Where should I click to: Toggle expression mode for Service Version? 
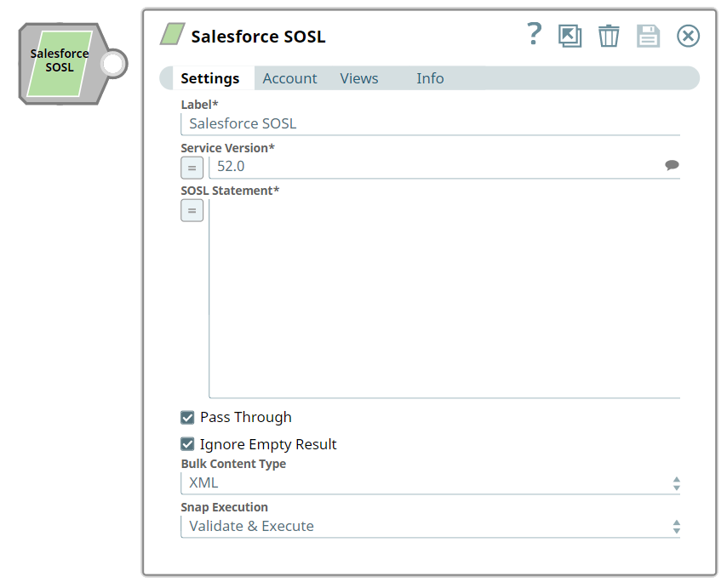(x=192, y=168)
